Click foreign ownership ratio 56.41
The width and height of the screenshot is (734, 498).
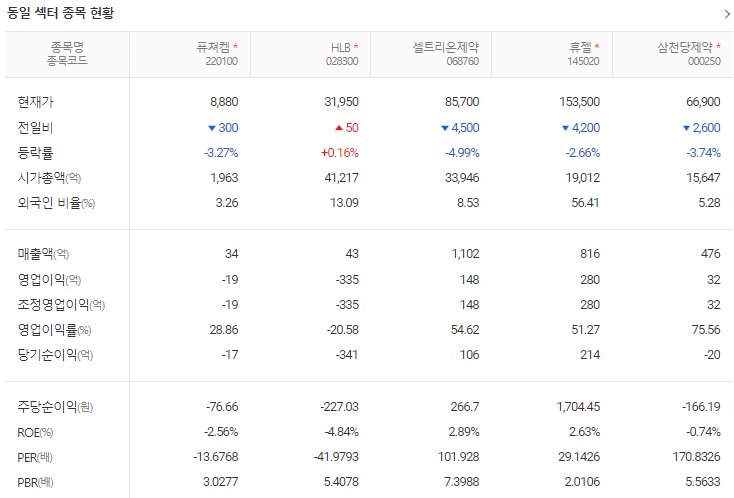[x=586, y=203]
